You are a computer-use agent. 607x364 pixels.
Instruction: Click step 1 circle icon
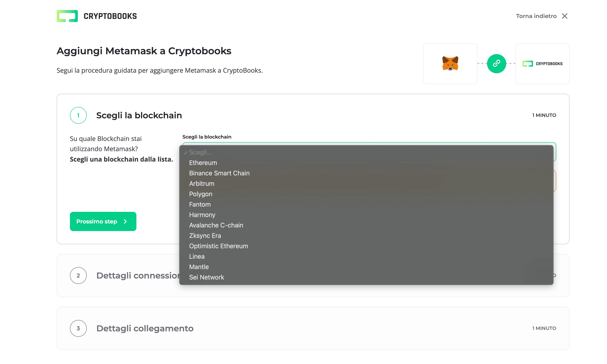click(78, 115)
